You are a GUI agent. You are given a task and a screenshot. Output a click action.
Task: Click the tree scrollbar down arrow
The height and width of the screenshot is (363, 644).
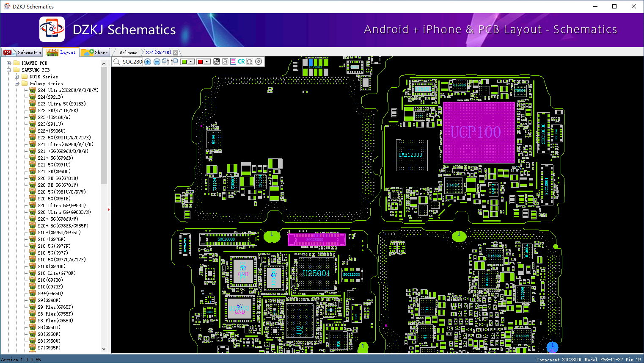pyautogui.click(x=104, y=349)
